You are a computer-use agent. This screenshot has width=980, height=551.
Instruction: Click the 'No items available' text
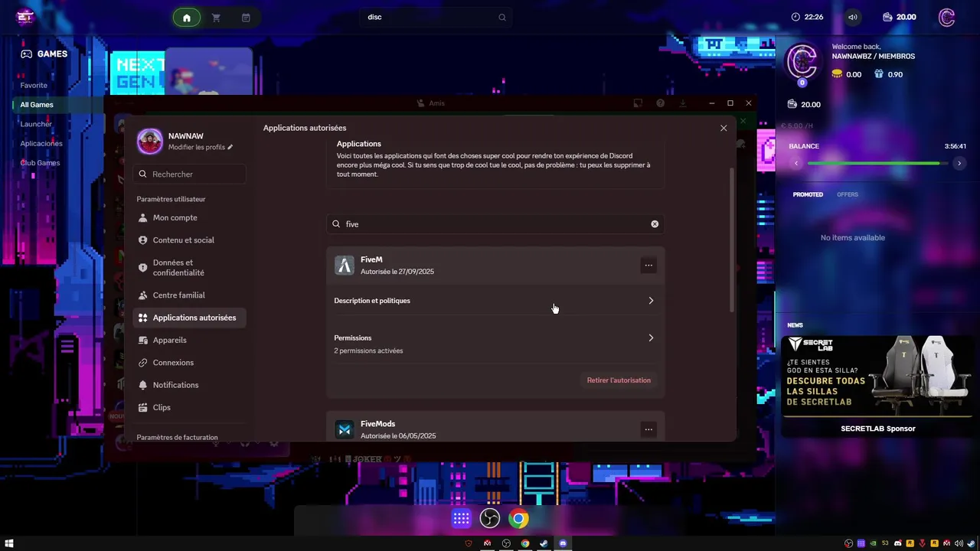(x=853, y=238)
